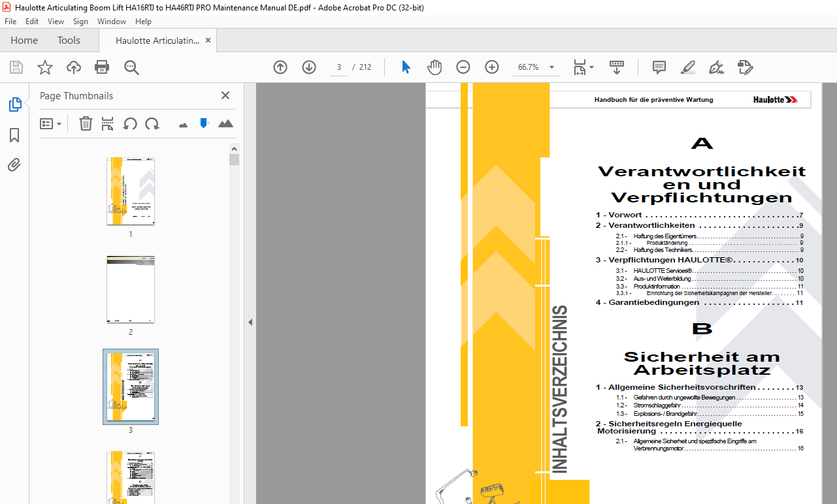Collapse the navigation pane with the side arrow
Screen dimensions: 837x504
point(250,322)
